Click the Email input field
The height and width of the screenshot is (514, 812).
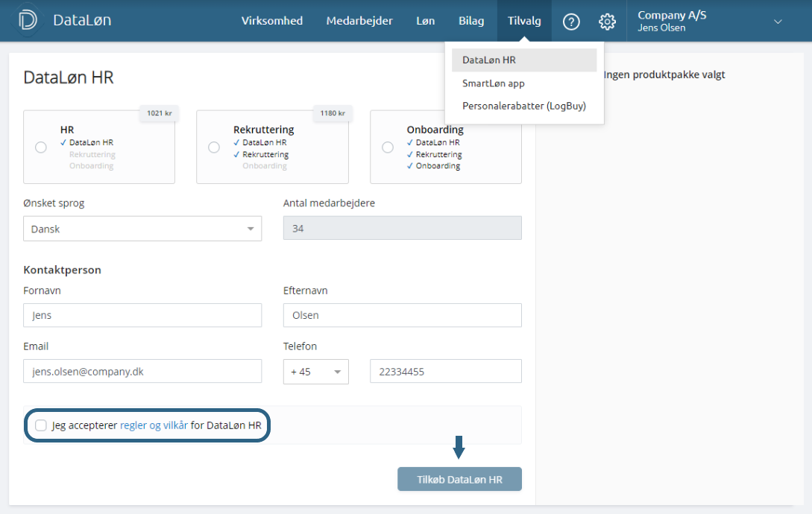[142, 371]
